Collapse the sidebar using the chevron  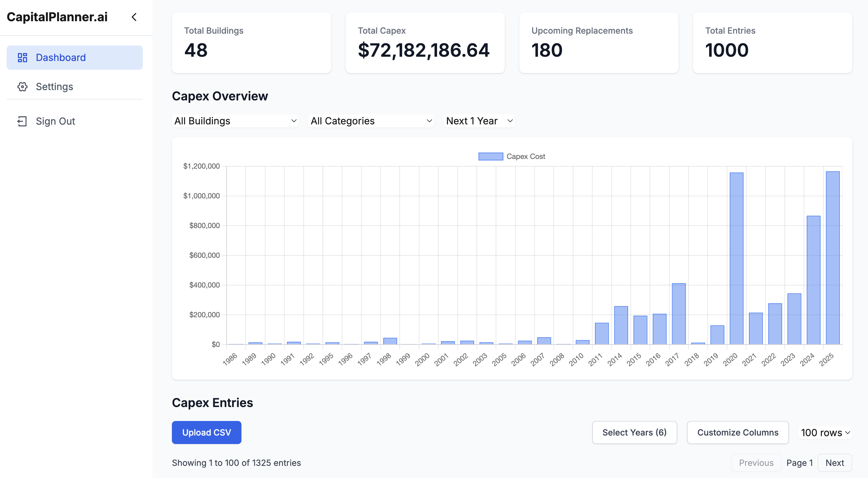(134, 17)
